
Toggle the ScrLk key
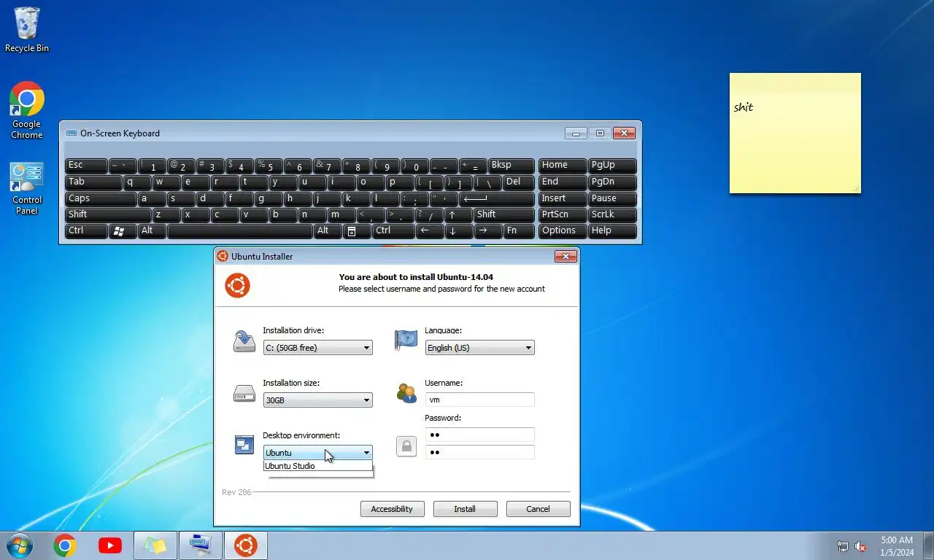pyautogui.click(x=612, y=215)
